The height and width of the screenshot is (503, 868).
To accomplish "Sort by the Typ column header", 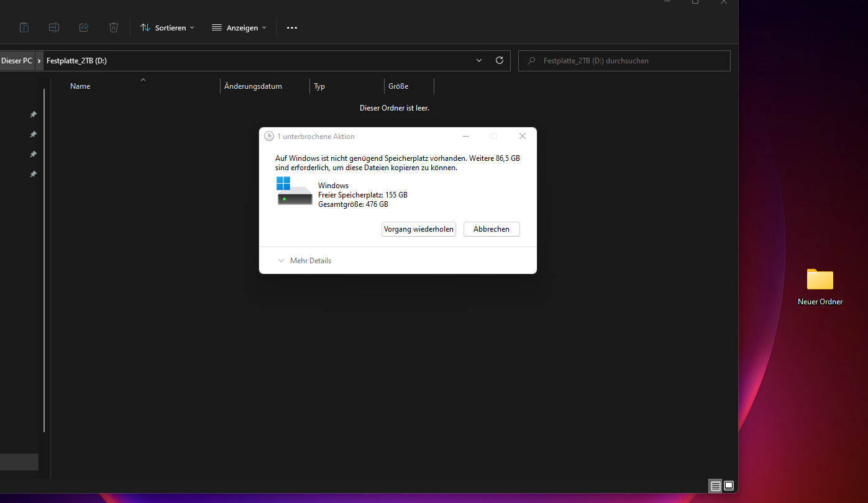I will click(319, 86).
